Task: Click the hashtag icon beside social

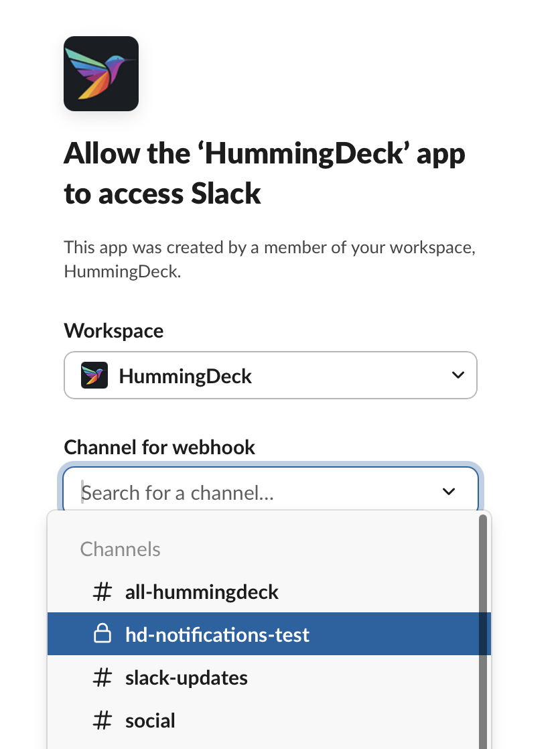Action: click(102, 720)
